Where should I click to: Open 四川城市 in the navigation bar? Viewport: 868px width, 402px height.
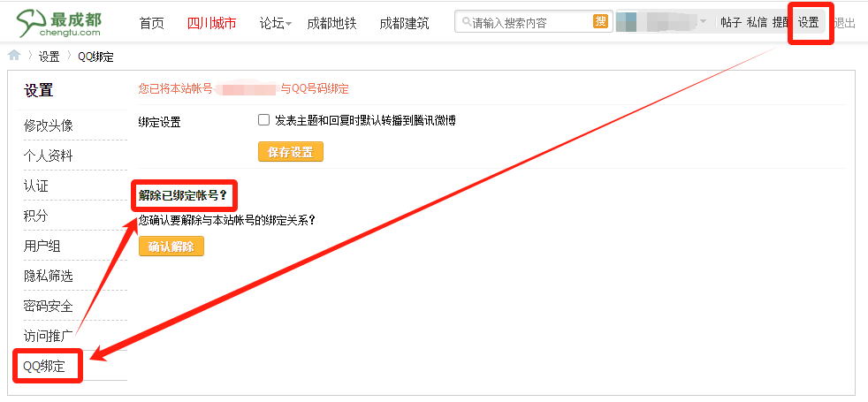[x=212, y=23]
